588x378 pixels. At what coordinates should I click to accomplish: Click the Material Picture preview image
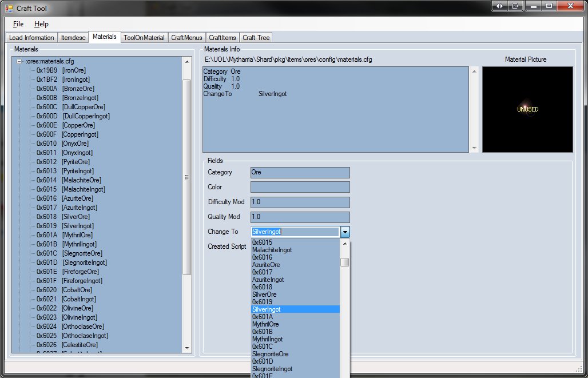(527, 109)
